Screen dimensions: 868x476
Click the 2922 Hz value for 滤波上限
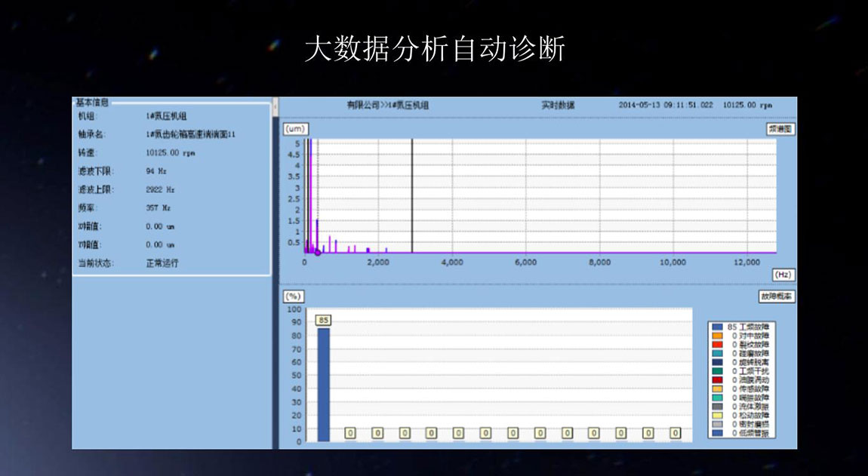tap(160, 189)
